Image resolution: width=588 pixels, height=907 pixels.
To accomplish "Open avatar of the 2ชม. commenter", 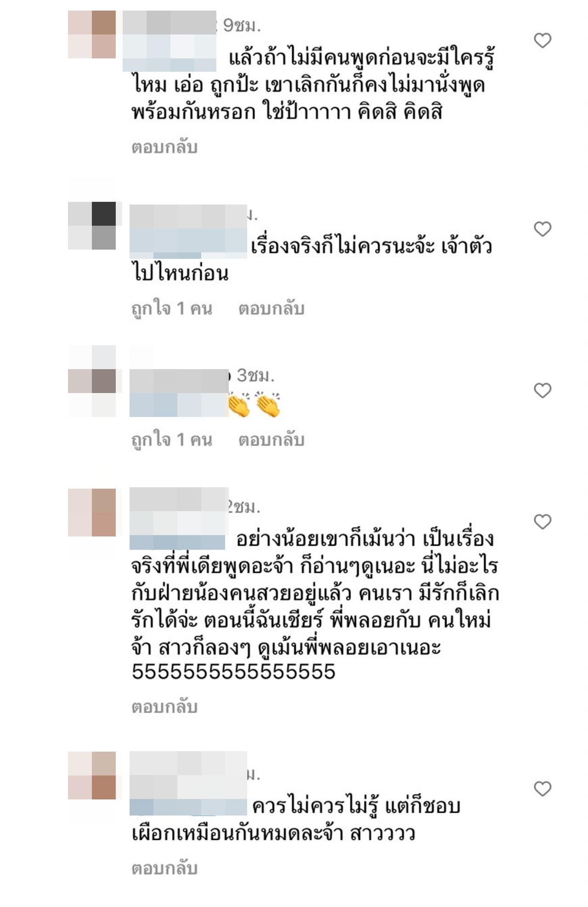I will (92, 513).
